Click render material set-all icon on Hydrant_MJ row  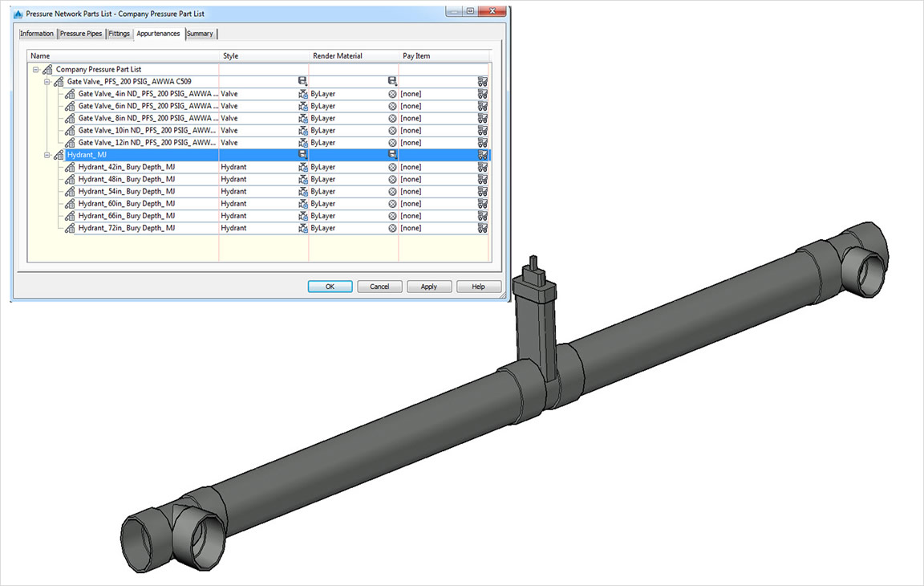392,154
